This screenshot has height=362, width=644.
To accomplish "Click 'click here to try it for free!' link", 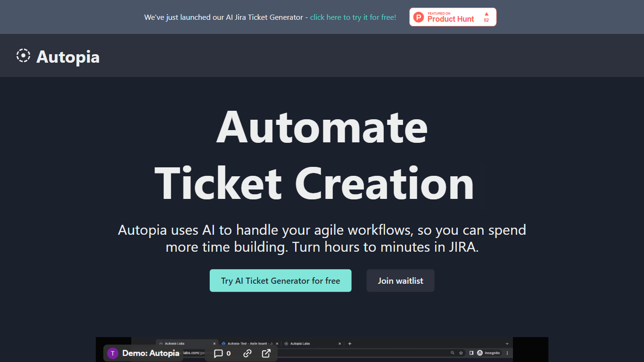I will [x=353, y=17].
